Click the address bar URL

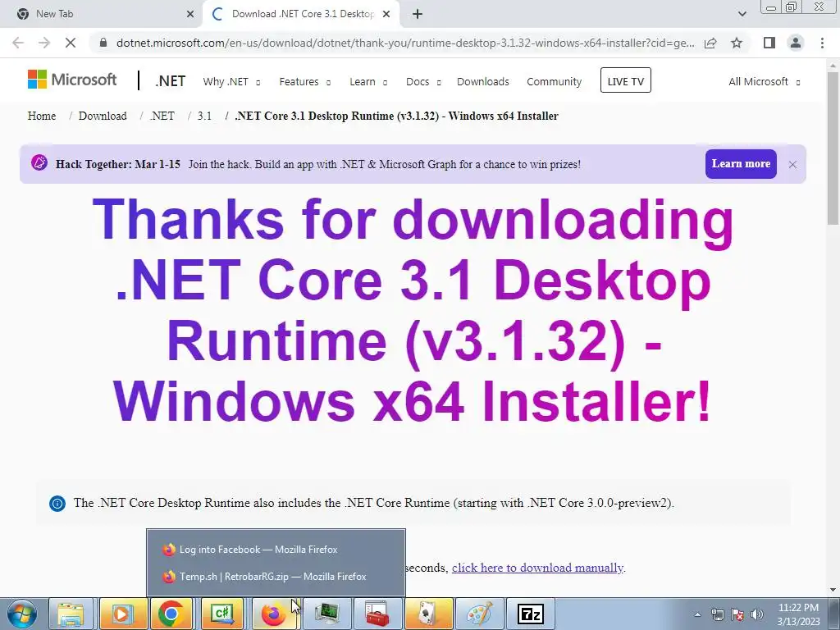[x=405, y=43]
